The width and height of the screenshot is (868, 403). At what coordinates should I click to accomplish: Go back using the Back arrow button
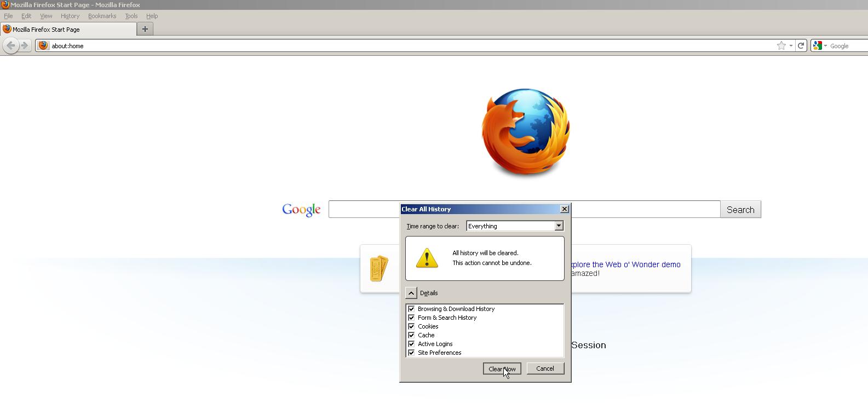click(10, 45)
